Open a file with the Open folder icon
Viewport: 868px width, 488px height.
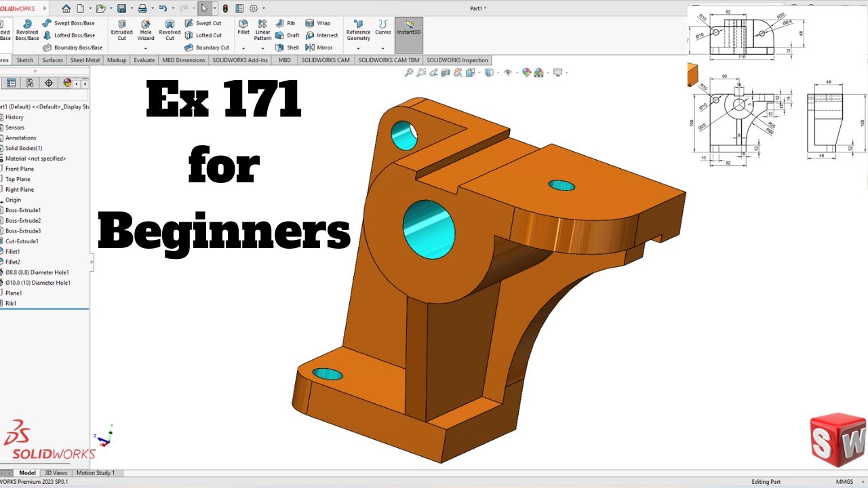point(100,9)
